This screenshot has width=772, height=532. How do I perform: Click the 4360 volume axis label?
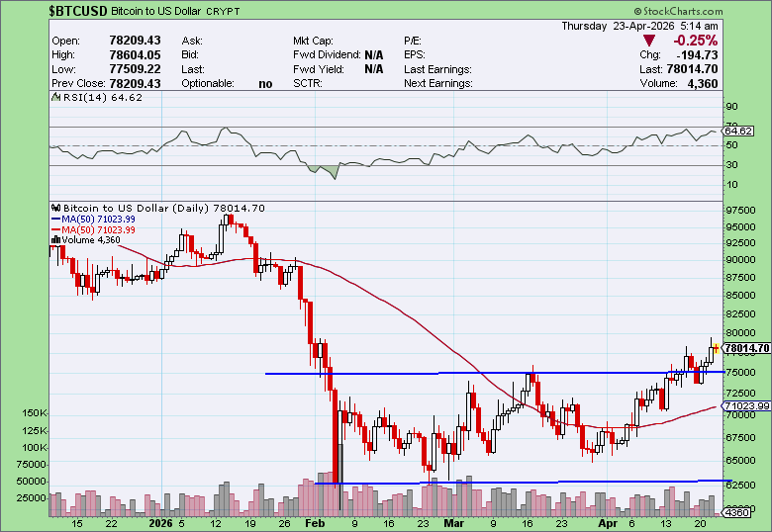[739, 512]
